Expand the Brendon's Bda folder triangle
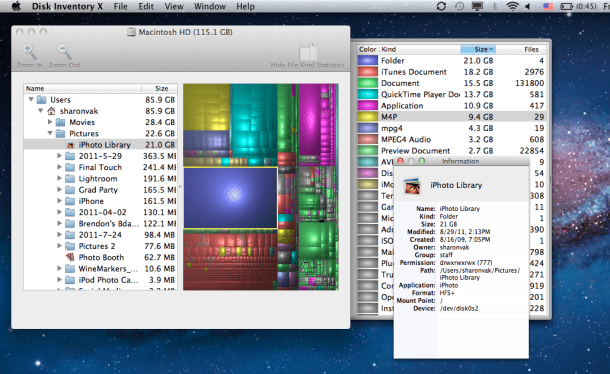610x374 pixels. point(60,224)
